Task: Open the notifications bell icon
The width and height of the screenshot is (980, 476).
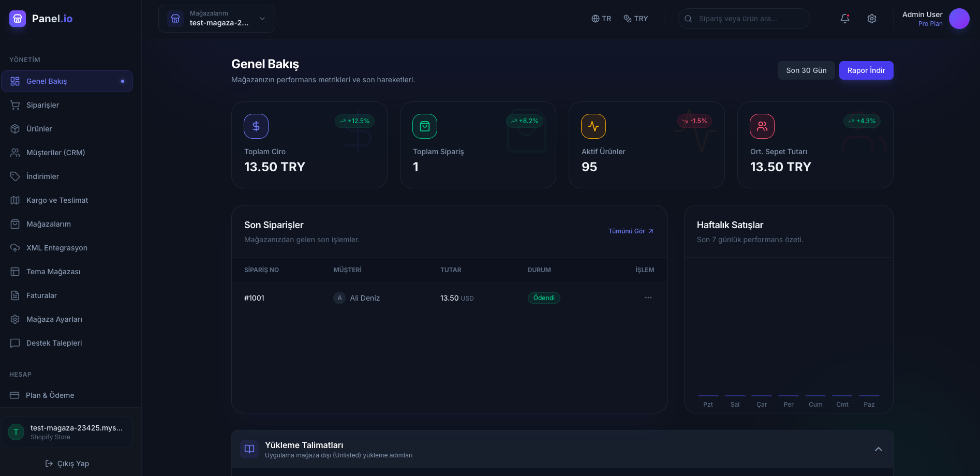Action: (x=844, y=18)
